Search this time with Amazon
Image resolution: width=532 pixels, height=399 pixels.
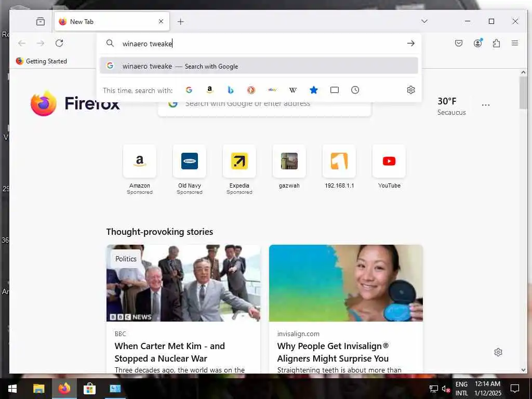click(210, 90)
